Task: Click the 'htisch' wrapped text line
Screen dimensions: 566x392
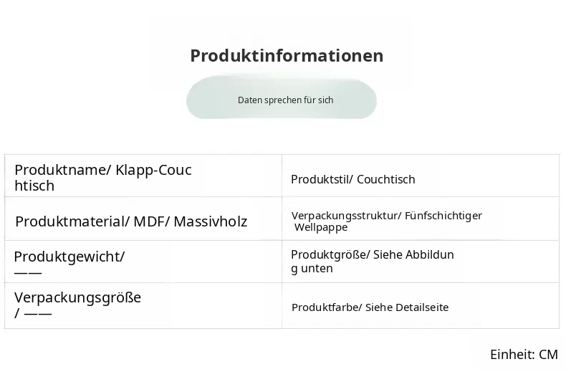Action: point(34,186)
